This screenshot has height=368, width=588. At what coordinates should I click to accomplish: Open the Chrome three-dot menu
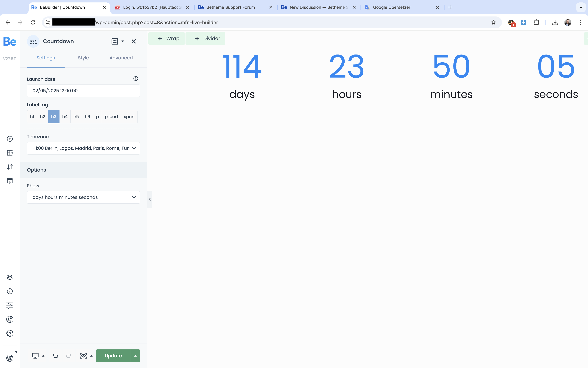580,22
